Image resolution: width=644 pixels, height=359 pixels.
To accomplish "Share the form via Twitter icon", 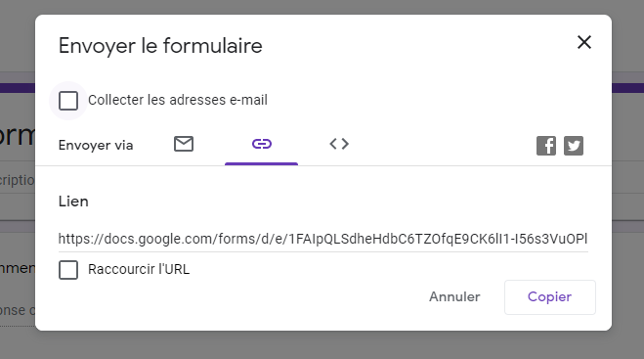I will click(574, 146).
